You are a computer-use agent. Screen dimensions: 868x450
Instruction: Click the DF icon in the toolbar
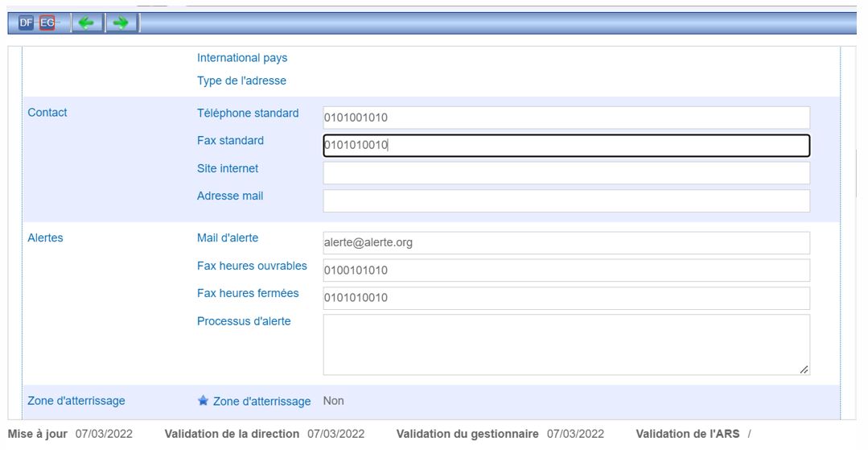27,23
